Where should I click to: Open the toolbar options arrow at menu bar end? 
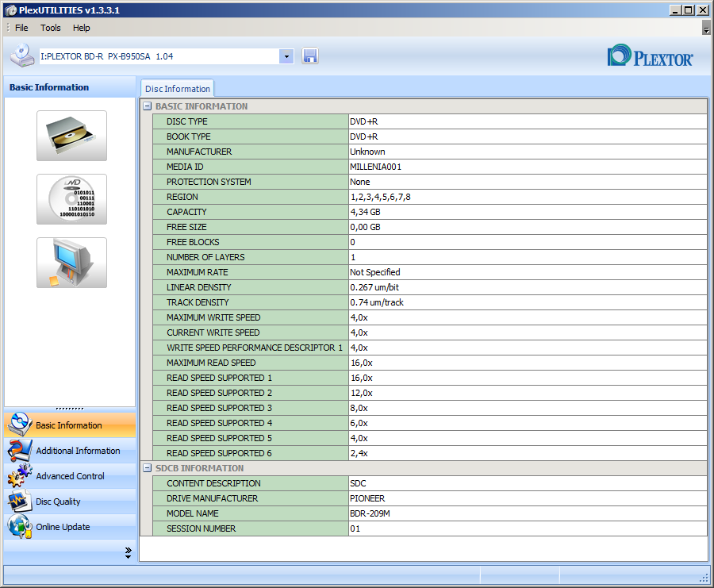tap(706, 29)
